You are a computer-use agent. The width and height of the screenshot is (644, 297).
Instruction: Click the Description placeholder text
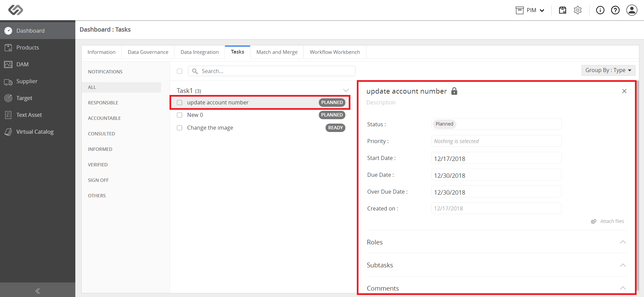click(x=381, y=102)
